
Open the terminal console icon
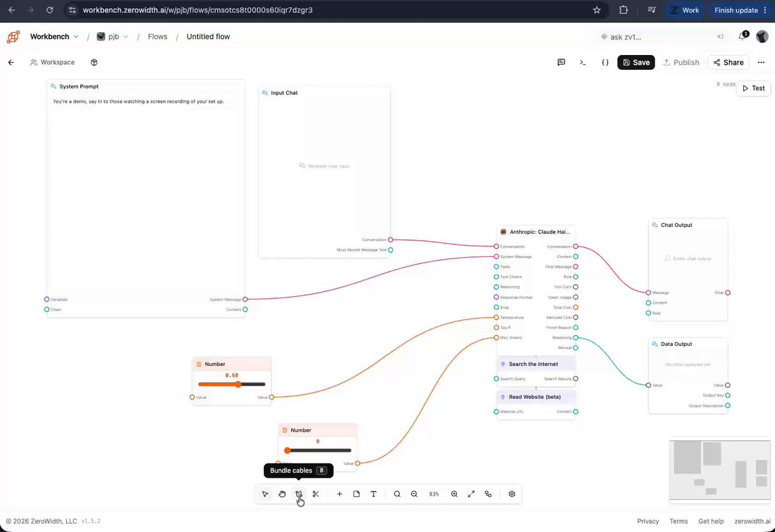coord(583,62)
